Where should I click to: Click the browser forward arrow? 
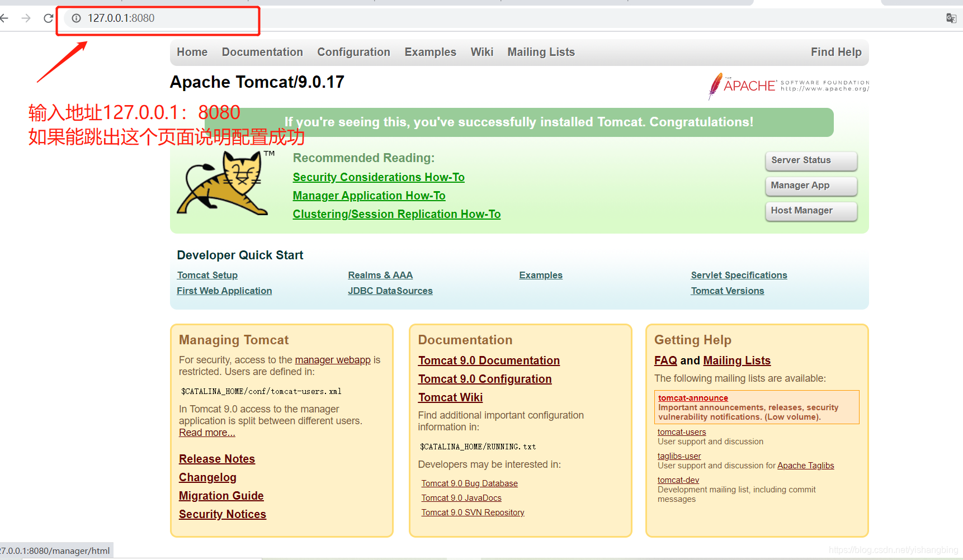[x=26, y=18]
